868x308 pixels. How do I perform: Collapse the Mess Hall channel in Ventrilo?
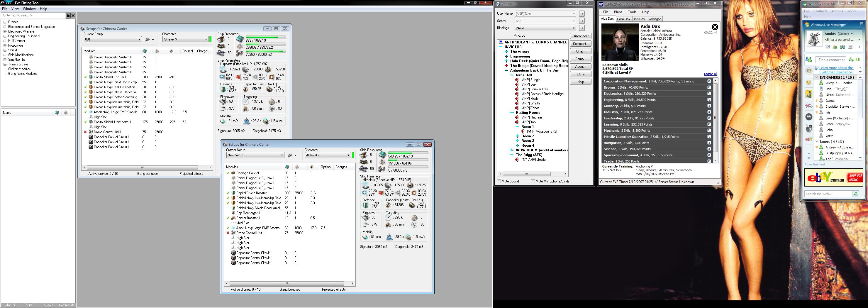pyautogui.click(x=512, y=75)
